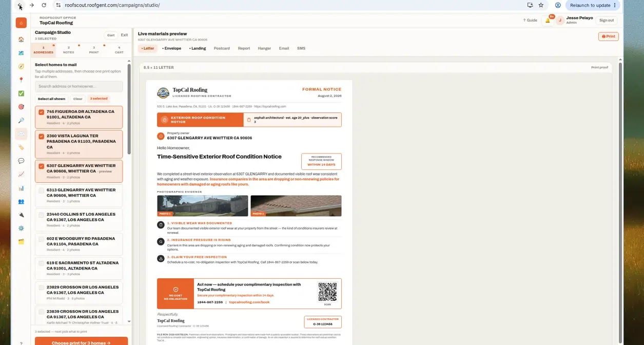Open the Guide help link
The image size is (644, 345).
530,21
